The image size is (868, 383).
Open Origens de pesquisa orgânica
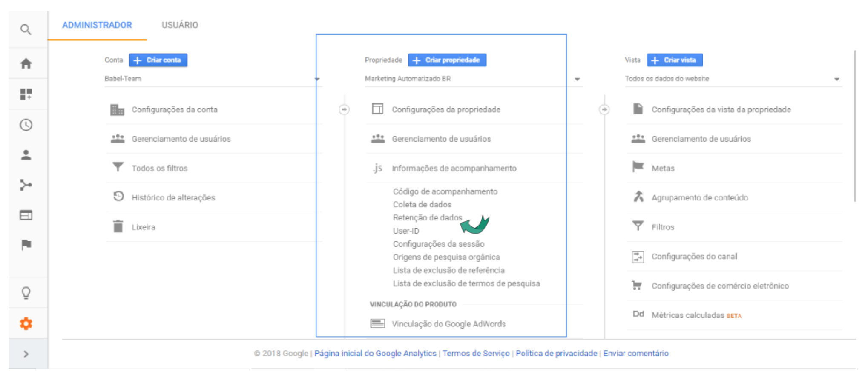click(446, 257)
